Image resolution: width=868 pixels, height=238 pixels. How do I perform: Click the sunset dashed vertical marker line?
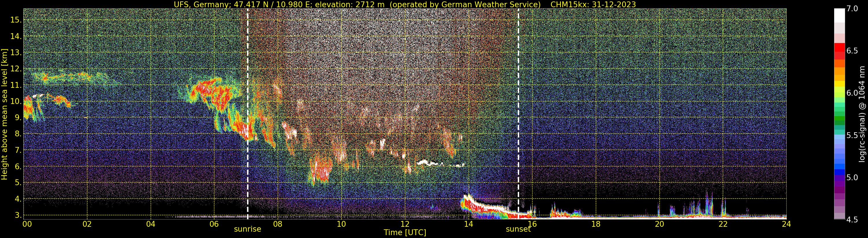pos(518,114)
